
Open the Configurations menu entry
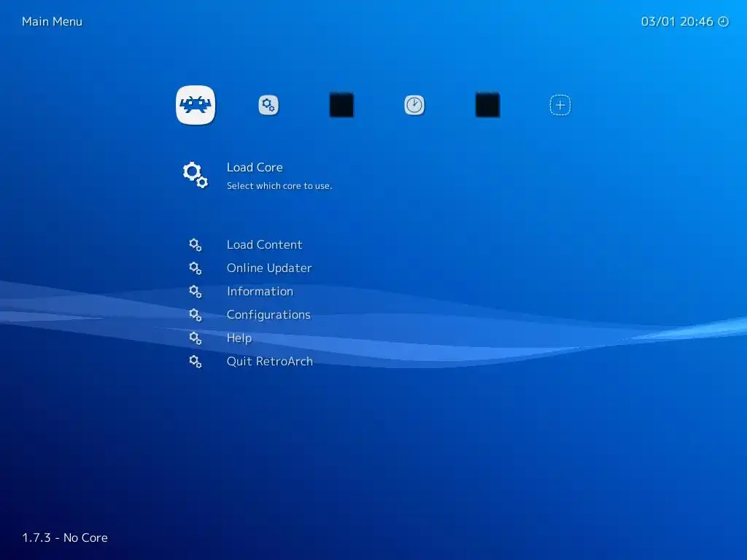tap(268, 315)
